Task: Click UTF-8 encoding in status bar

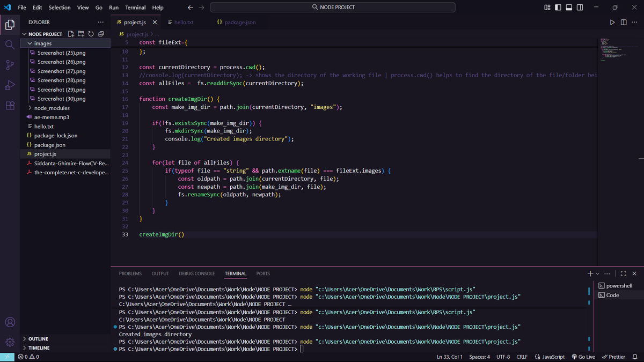Action: tap(503, 357)
